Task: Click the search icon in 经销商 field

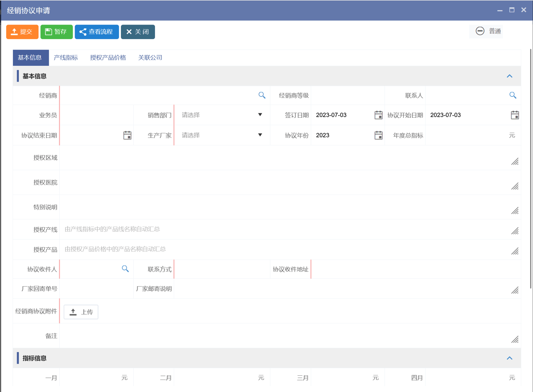Action: point(262,95)
